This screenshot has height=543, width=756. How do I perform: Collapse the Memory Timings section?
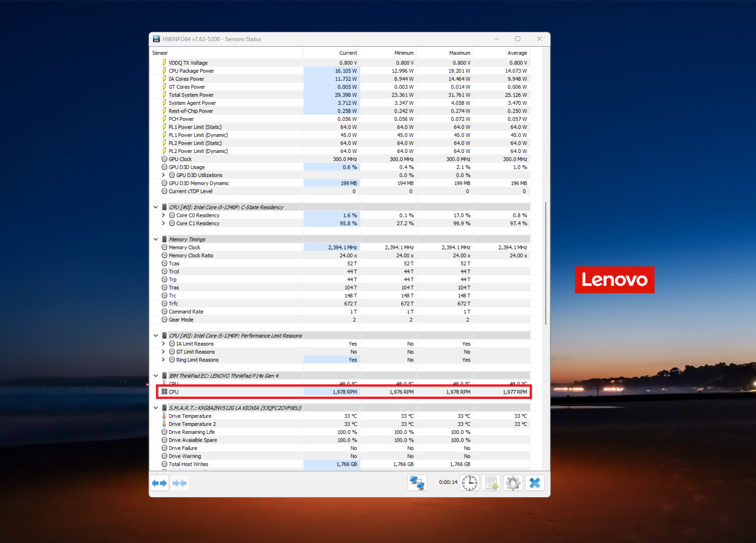tap(156, 239)
